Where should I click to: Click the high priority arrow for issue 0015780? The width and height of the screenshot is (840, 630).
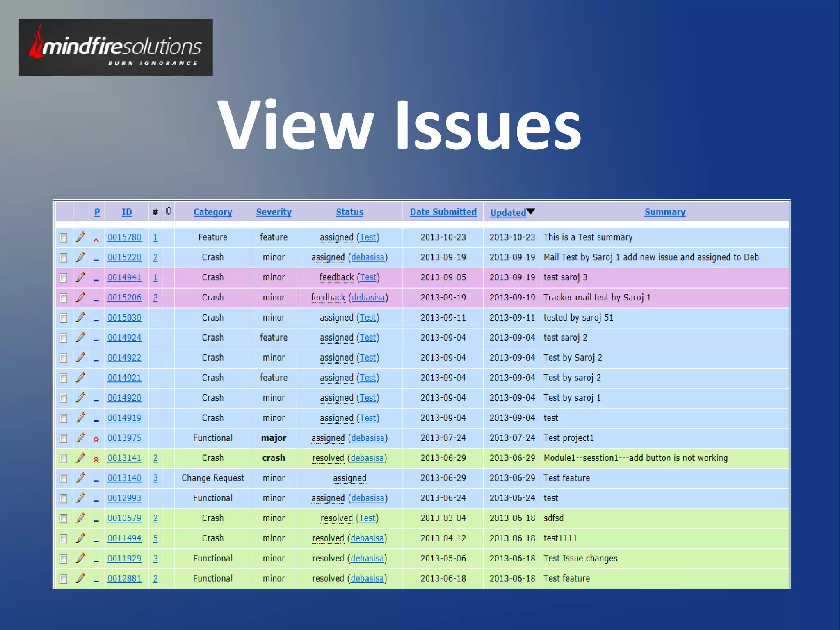pyautogui.click(x=96, y=240)
